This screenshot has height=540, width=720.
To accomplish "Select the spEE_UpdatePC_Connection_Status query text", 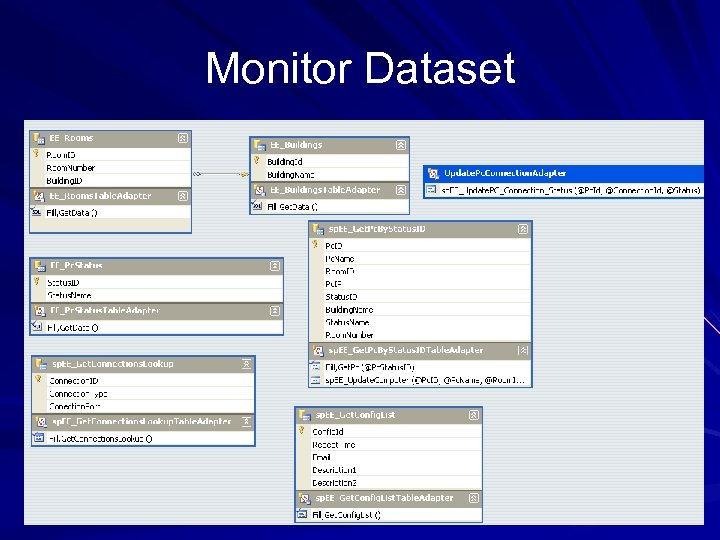I will point(571,190).
